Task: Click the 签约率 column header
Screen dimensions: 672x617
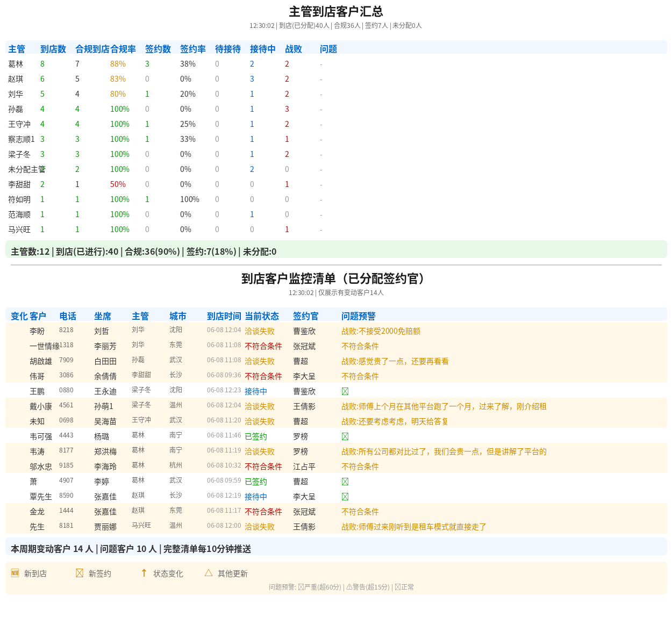Action: point(193,49)
